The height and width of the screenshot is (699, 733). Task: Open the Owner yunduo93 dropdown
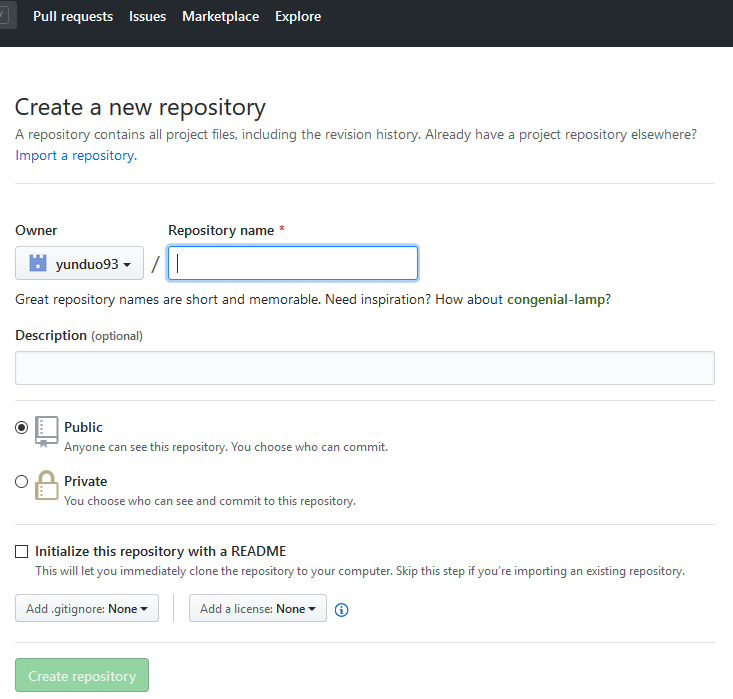coord(80,264)
